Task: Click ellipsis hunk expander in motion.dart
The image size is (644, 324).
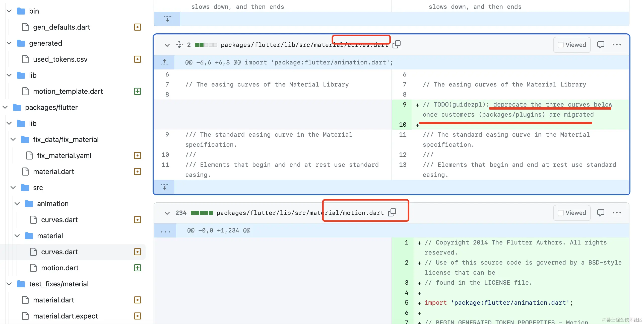Action: tap(165, 230)
